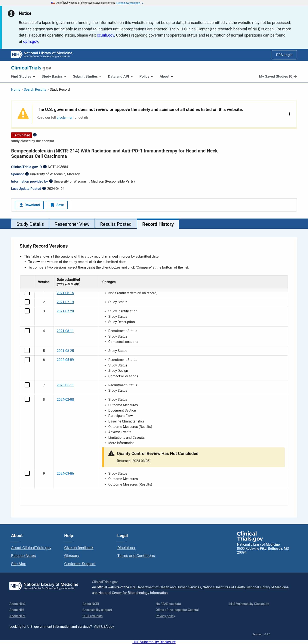
Task: Click the footer NIH National Library of Medicine logo
Action: tap(44, 586)
